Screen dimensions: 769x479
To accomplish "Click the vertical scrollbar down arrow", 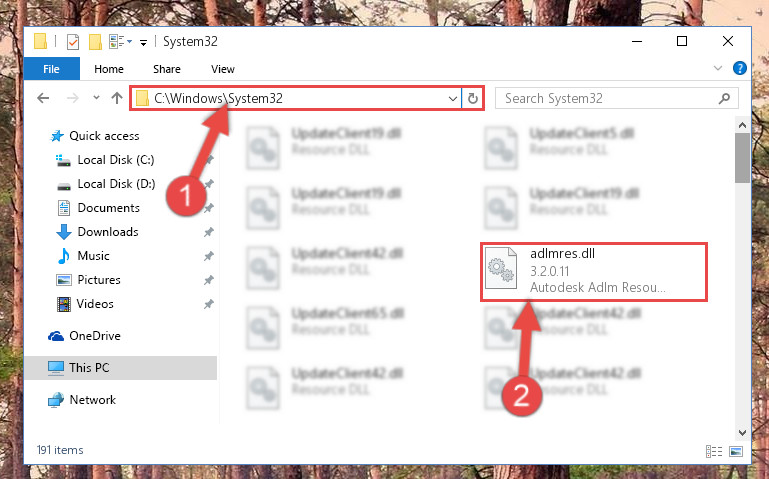I will (743, 433).
